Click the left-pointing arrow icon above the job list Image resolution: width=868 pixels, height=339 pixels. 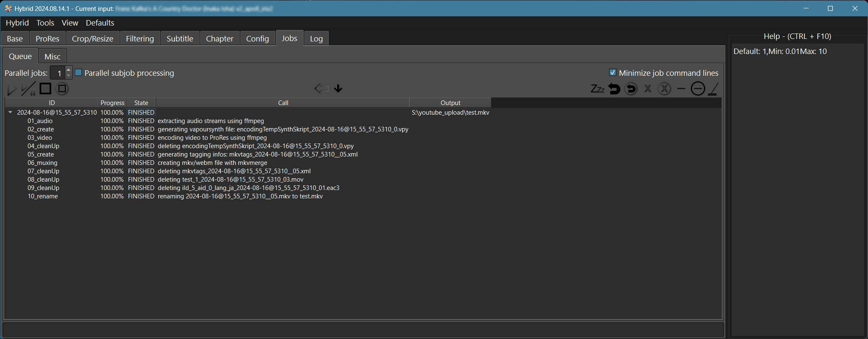coord(321,88)
